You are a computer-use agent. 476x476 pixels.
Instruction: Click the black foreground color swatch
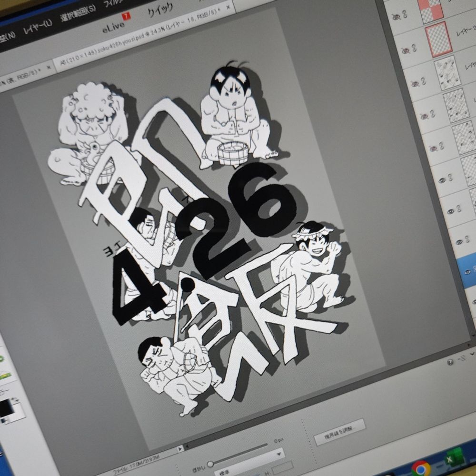coord(6,407)
